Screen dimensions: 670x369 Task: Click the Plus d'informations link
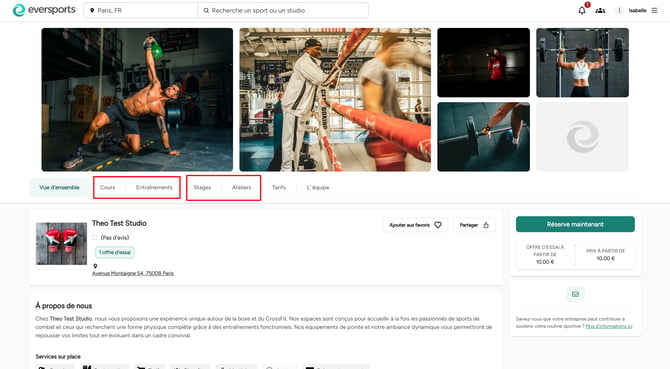608,326
